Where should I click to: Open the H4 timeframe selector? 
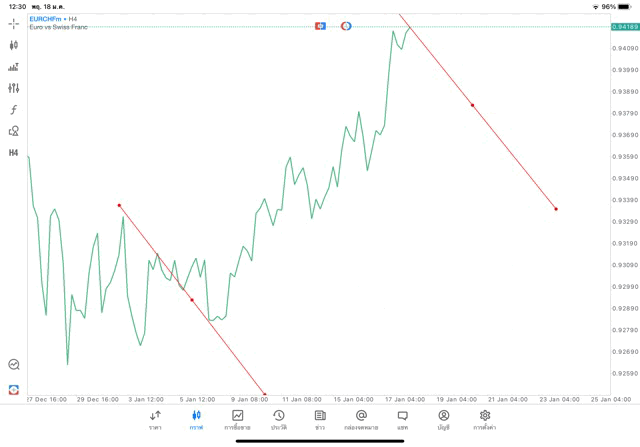coord(13,152)
